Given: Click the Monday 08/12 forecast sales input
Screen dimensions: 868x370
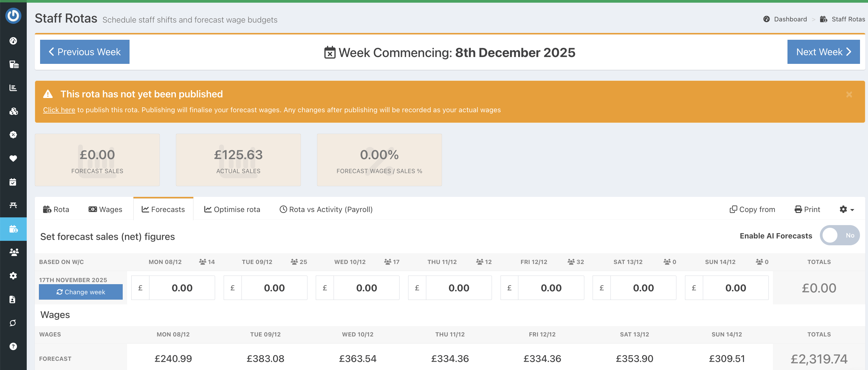Looking at the screenshot, I should 182,288.
